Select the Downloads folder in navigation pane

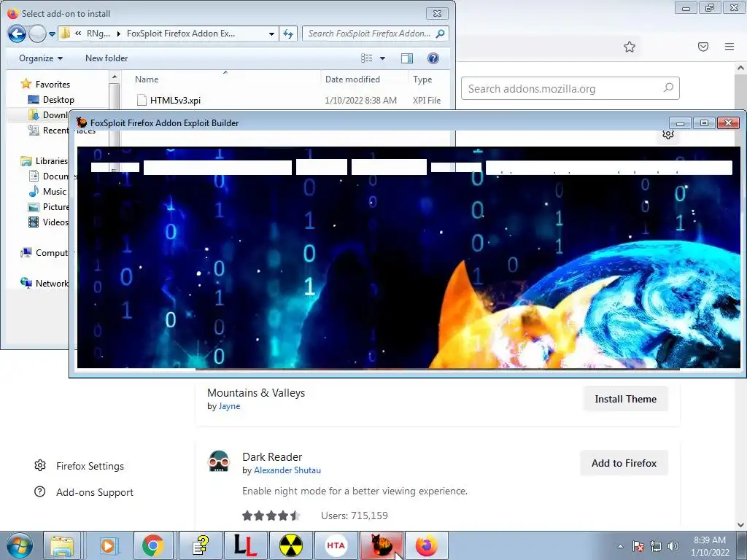click(x=47, y=114)
